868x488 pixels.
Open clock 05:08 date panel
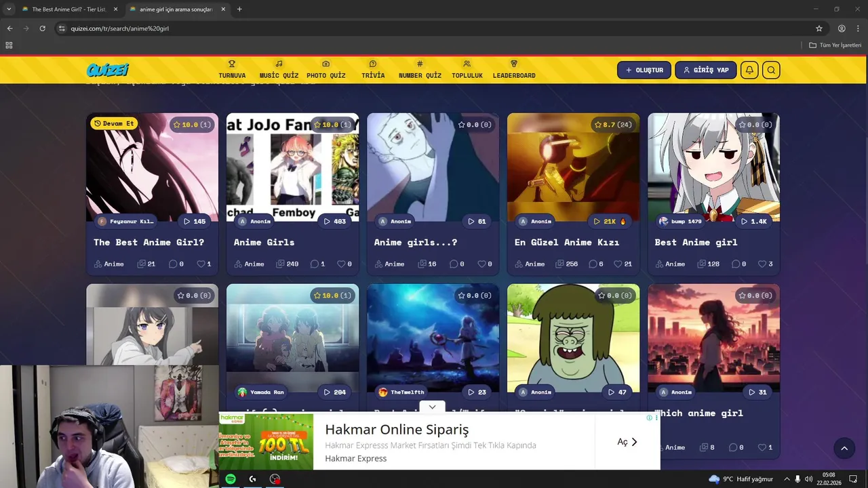[829, 479]
